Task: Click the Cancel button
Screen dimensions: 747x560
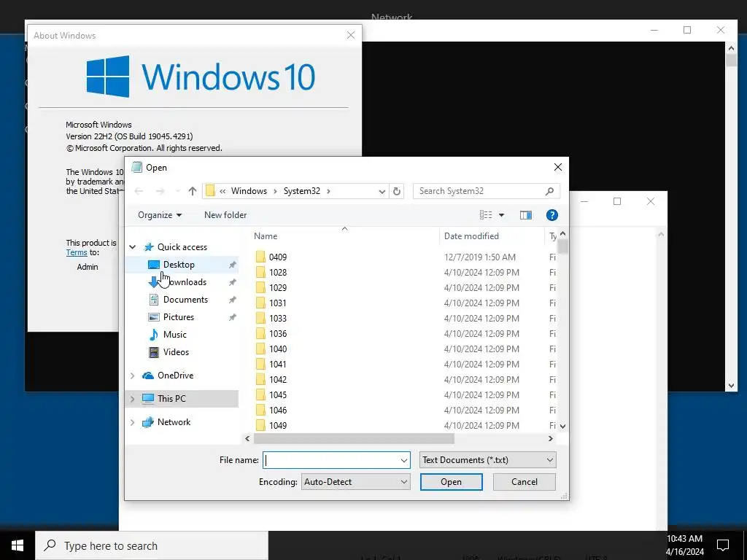Action: (524, 482)
